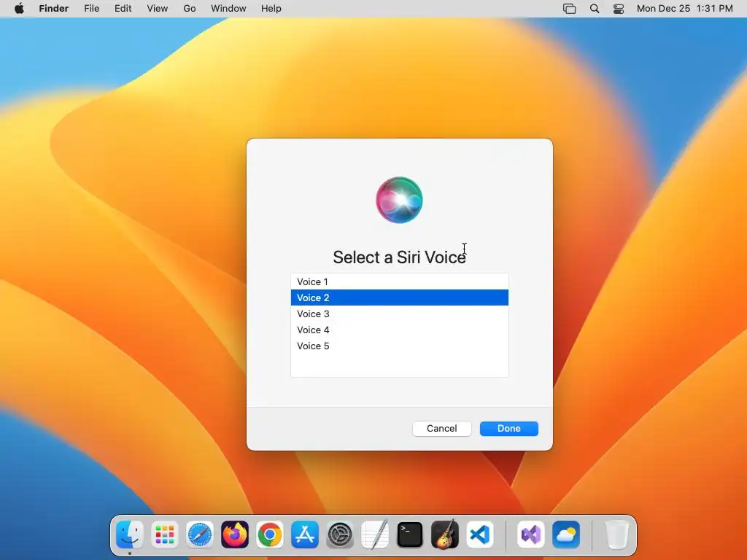Launch Visual Studio Code from Dock

point(480,534)
